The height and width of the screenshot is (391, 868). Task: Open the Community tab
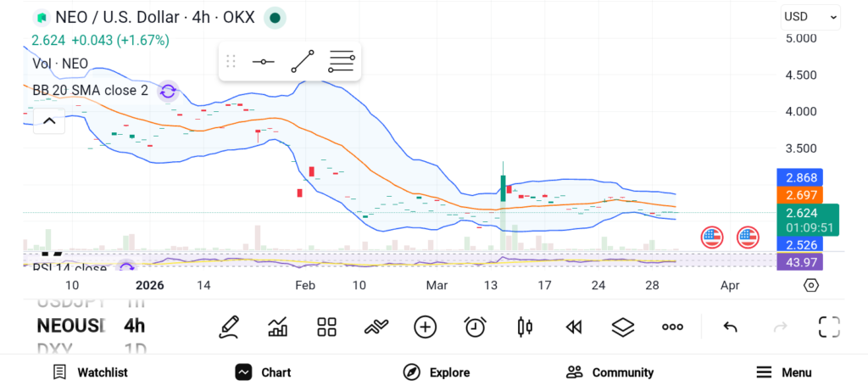point(609,372)
